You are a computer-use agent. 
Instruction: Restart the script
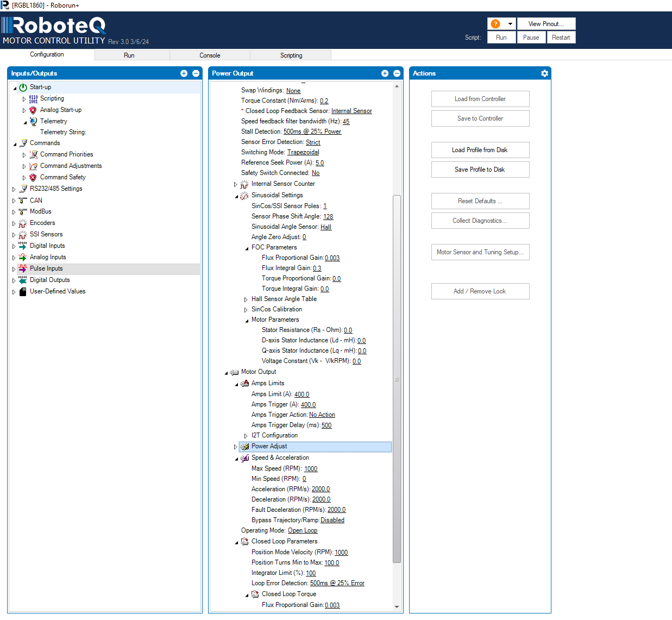pos(561,37)
